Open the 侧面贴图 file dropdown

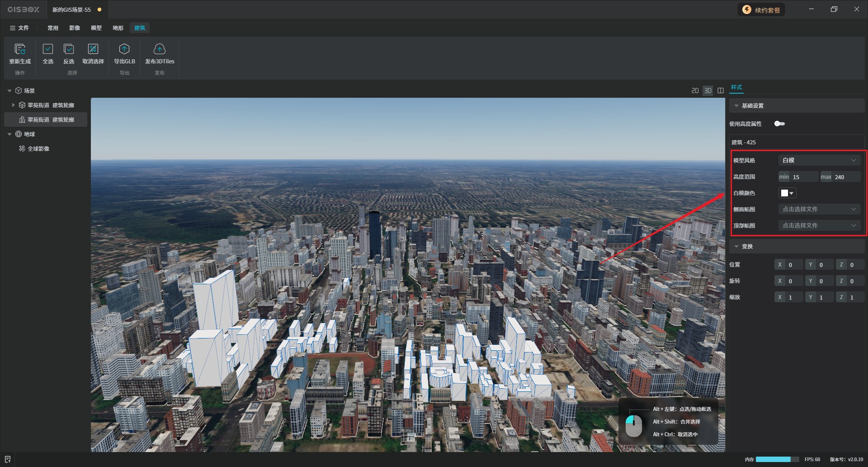click(819, 209)
